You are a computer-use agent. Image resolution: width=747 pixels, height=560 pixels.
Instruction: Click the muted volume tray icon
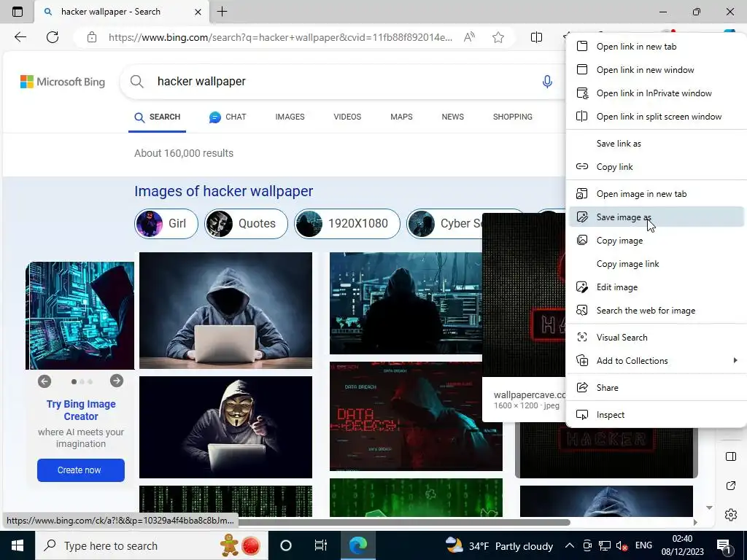click(622, 545)
